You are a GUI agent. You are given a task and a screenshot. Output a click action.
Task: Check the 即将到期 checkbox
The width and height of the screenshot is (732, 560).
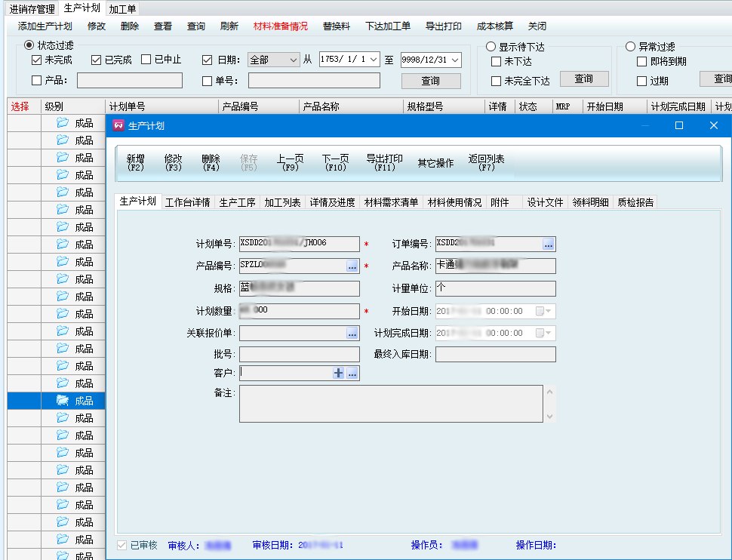pos(642,61)
